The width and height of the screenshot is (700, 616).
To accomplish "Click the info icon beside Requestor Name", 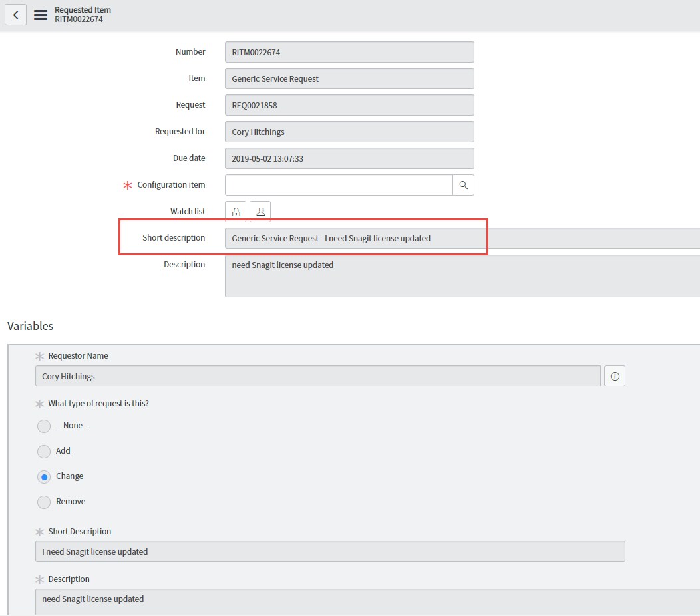I will [614, 376].
